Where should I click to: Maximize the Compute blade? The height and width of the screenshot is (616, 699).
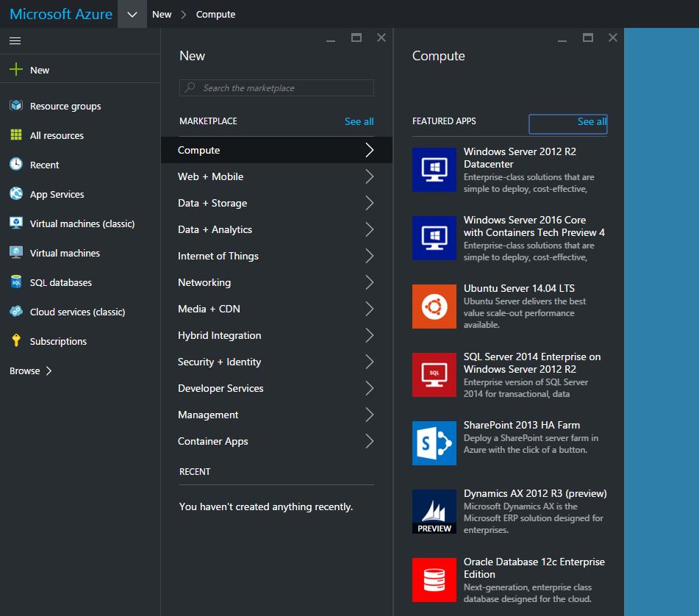[588, 38]
